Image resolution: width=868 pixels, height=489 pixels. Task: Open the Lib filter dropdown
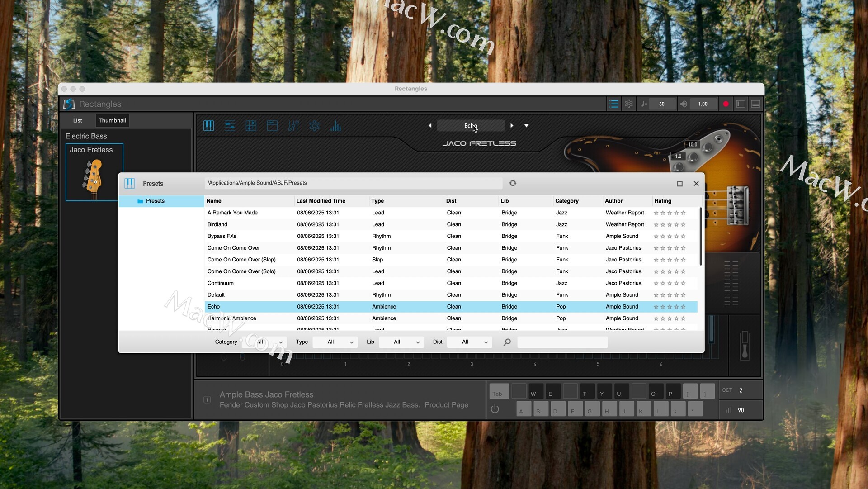[x=401, y=342]
